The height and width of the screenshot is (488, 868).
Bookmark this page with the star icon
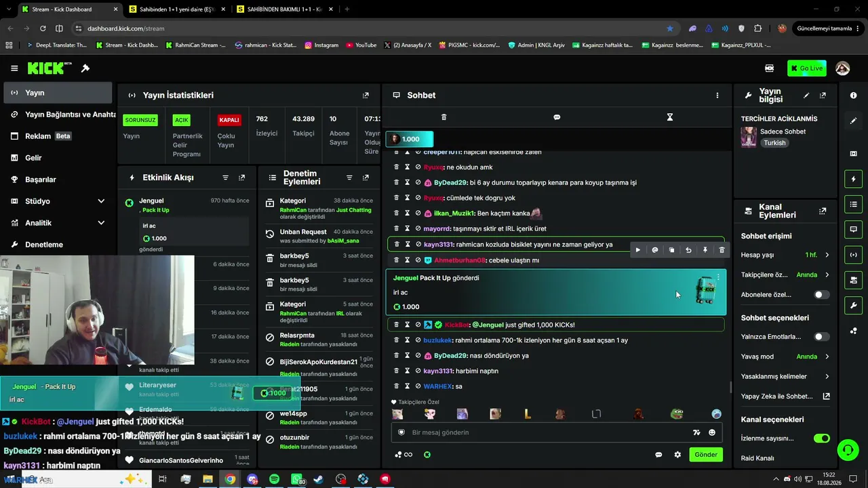670,28
